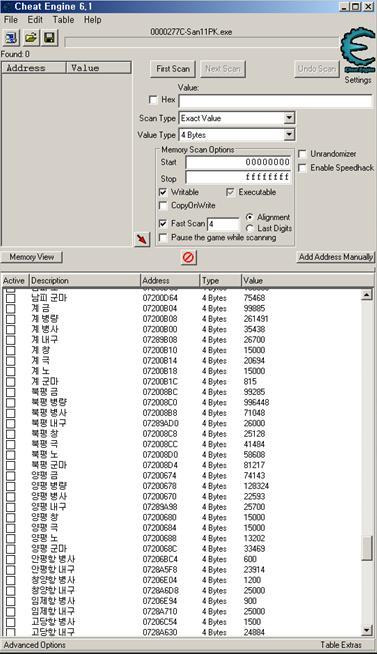Image resolution: width=377 pixels, height=654 pixels.
Task: Click the Value column header in table
Action: [307, 281]
